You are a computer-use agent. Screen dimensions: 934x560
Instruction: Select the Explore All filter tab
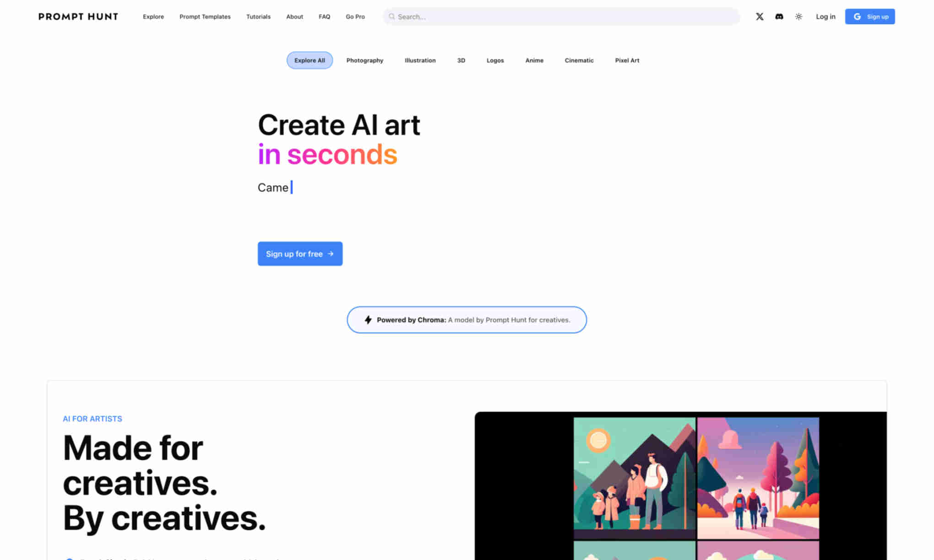pyautogui.click(x=310, y=60)
